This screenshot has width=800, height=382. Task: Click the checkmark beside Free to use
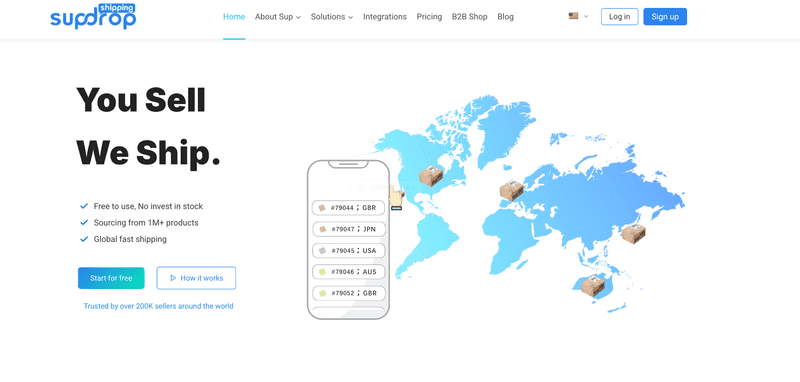tap(84, 206)
